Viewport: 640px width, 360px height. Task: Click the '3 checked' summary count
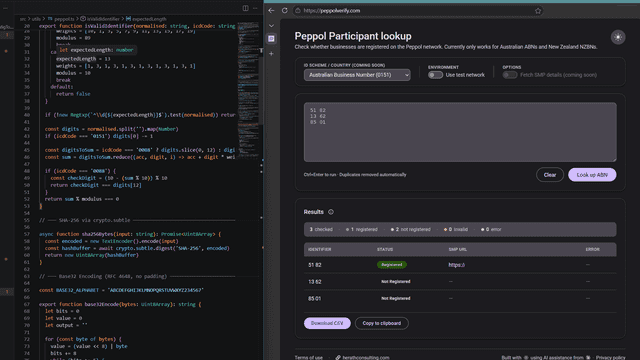[321, 229]
